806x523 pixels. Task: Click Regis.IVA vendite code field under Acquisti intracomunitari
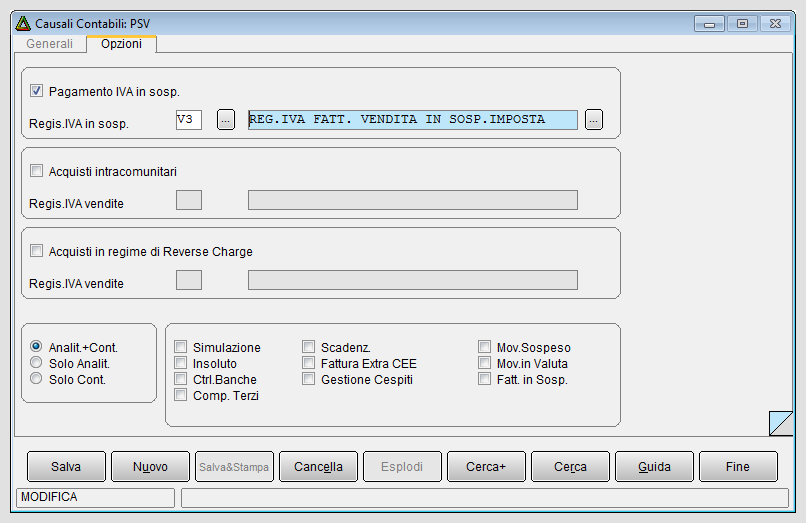(189, 200)
